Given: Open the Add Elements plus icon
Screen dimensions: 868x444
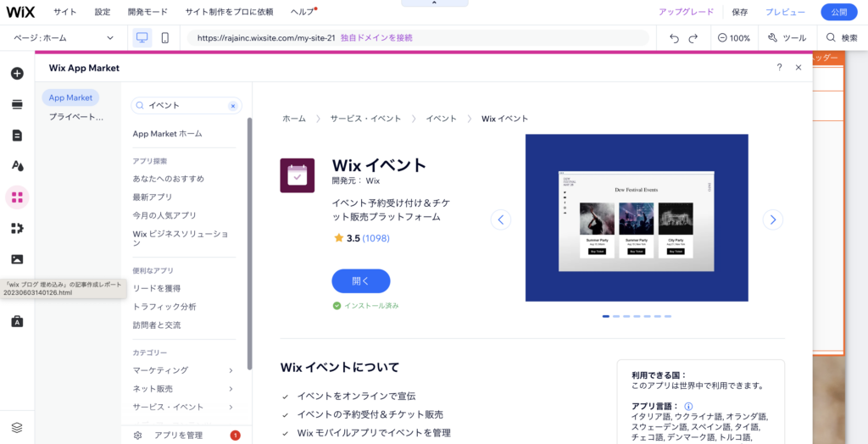Looking at the screenshot, I should tap(17, 73).
